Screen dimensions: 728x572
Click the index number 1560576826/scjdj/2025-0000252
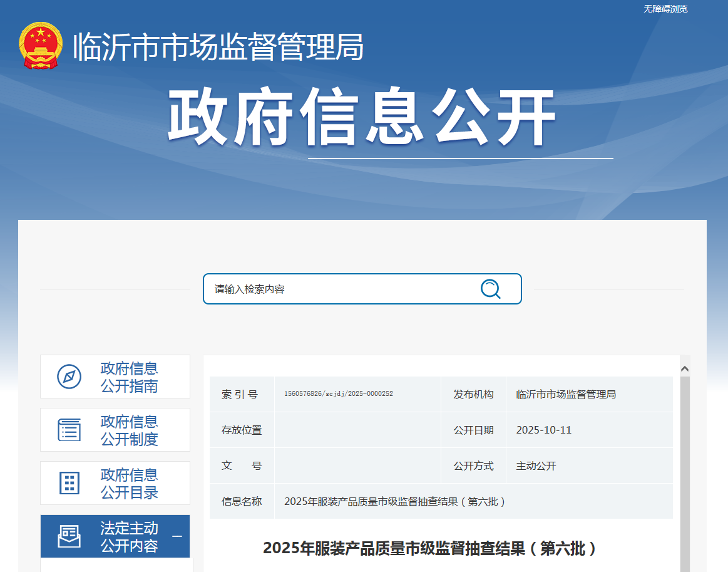338,394
